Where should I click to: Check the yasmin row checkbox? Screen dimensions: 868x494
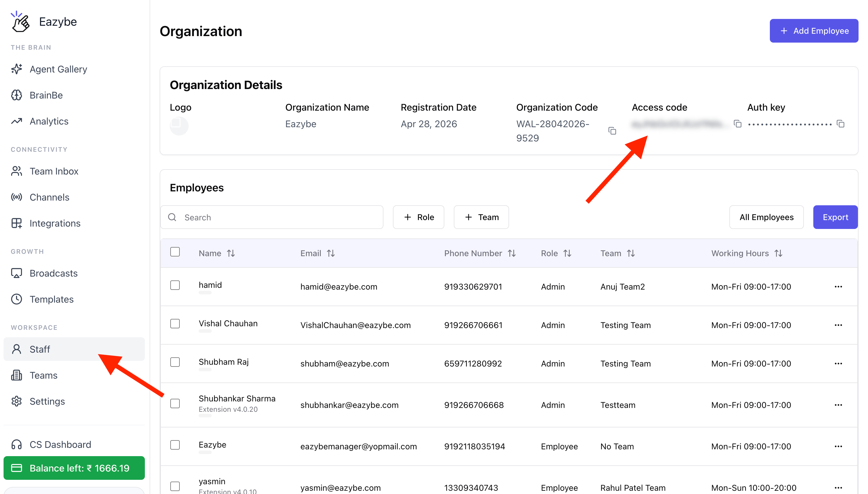click(175, 487)
